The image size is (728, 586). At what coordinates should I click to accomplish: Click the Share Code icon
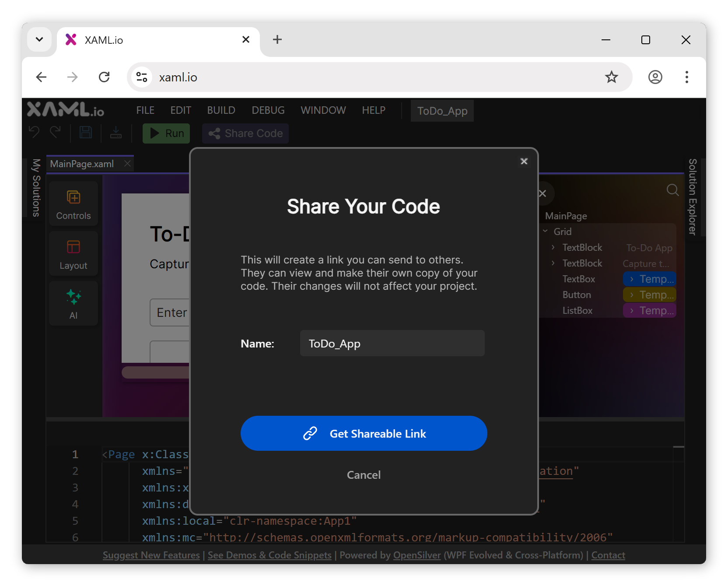pyautogui.click(x=214, y=133)
